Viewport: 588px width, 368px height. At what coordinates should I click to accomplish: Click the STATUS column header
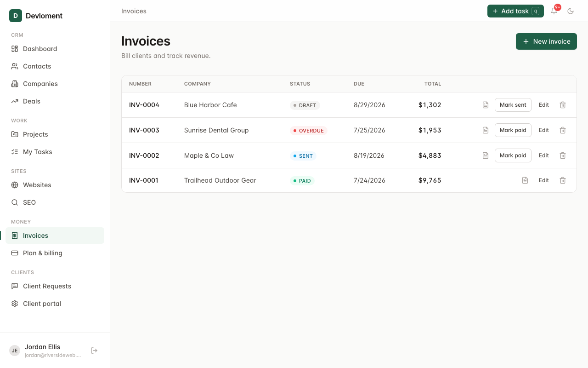click(300, 84)
